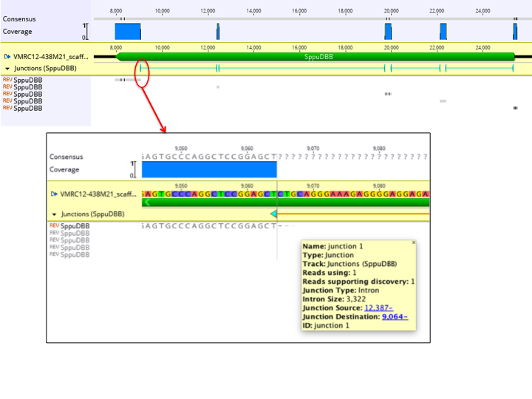The width and height of the screenshot is (532, 399).
Task: Click the orange junction line in zoomed panel
Action: coord(353,214)
